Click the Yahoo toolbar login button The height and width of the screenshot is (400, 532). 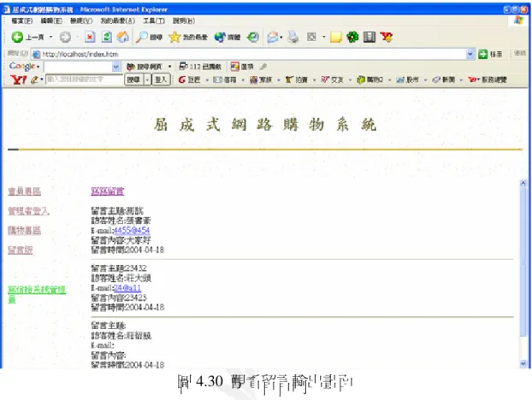161,79
